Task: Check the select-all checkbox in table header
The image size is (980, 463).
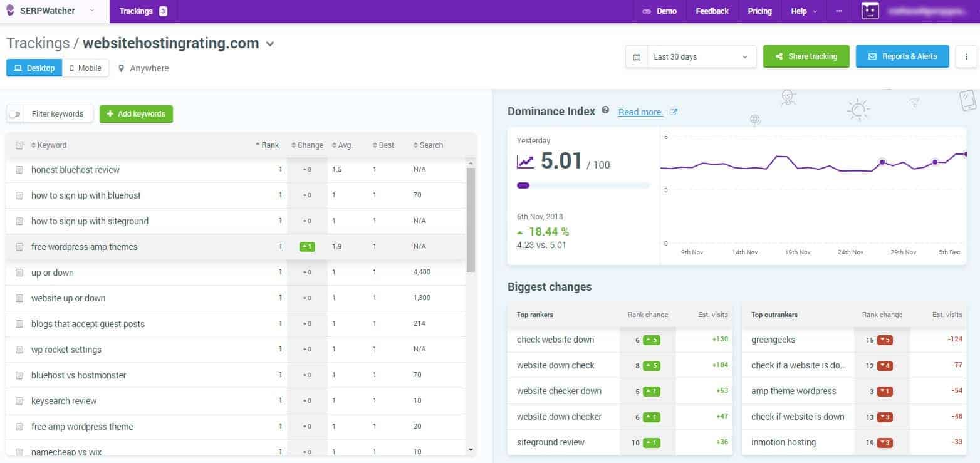Action: point(19,145)
